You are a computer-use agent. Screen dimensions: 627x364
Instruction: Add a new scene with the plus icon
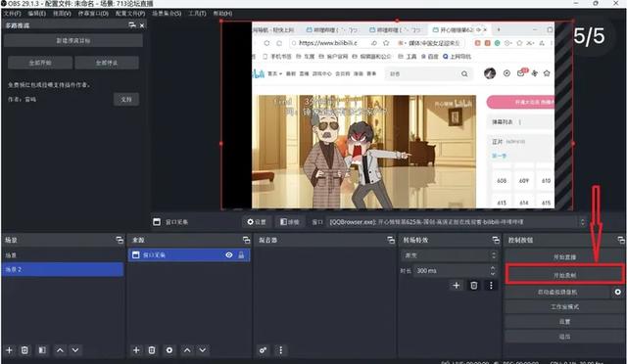point(9,350)
